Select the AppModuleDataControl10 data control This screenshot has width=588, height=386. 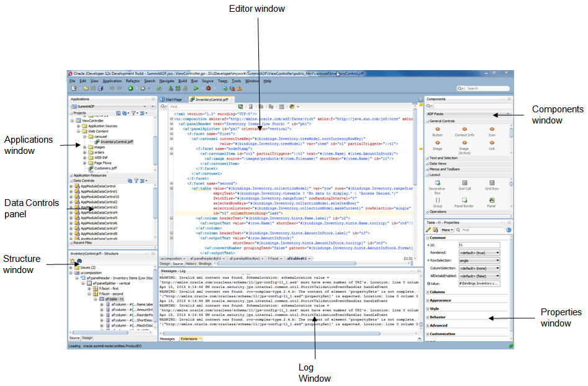click(100, 197)
